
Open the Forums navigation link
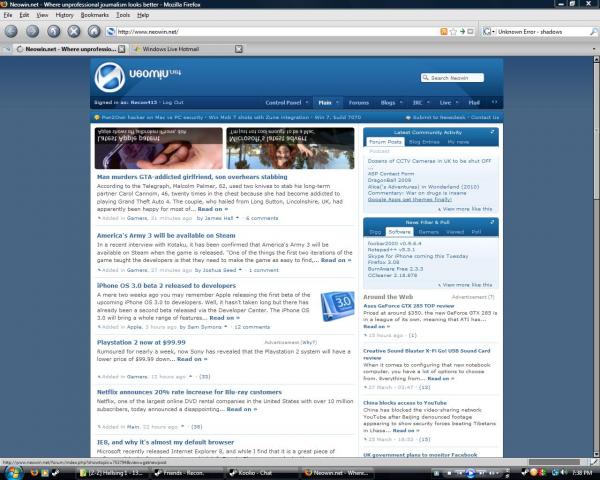(359, 103)
